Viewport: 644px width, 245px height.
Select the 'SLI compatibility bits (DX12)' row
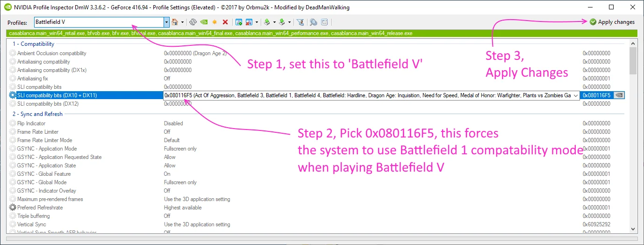[x=317, y=104]
